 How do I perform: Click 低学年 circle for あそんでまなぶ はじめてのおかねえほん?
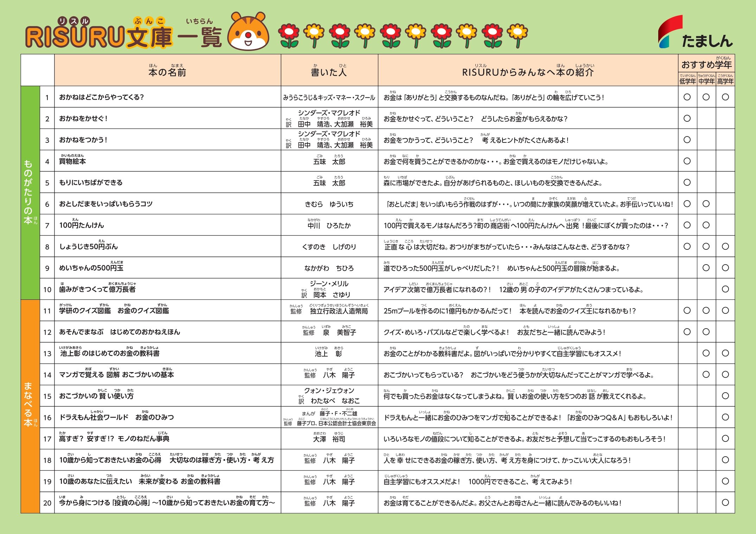[x=687, y=332]
